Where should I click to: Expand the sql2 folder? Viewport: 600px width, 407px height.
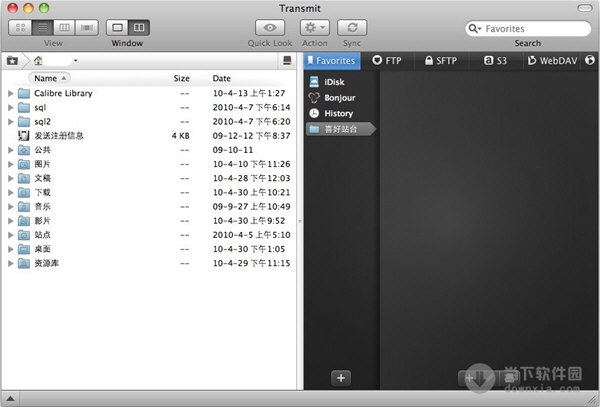click(11, 122)
